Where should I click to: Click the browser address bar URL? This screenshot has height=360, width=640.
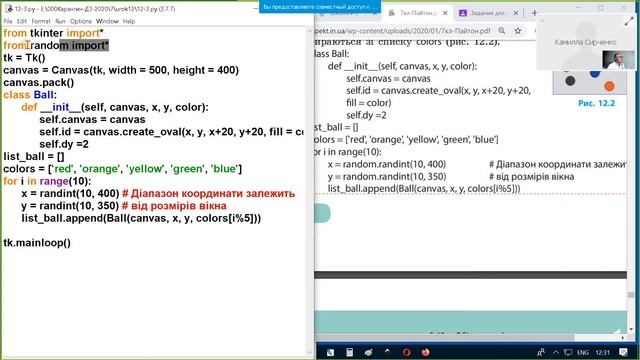[403, 31]
